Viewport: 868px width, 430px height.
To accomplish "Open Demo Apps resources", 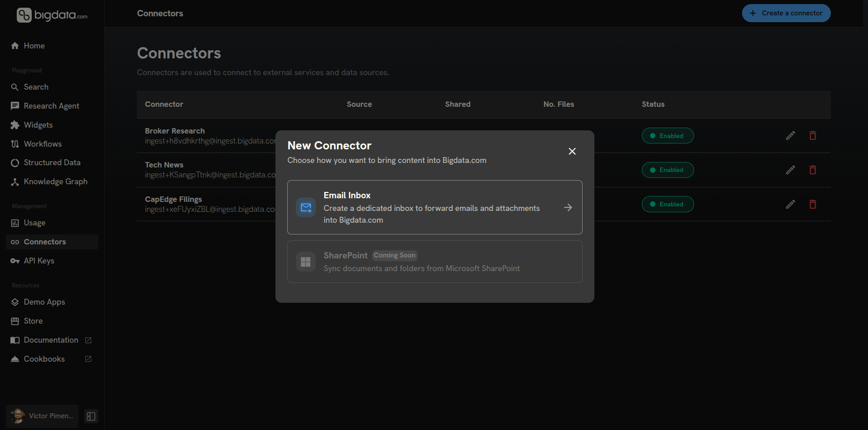I will pyautogui.click(x=52, y=302).
